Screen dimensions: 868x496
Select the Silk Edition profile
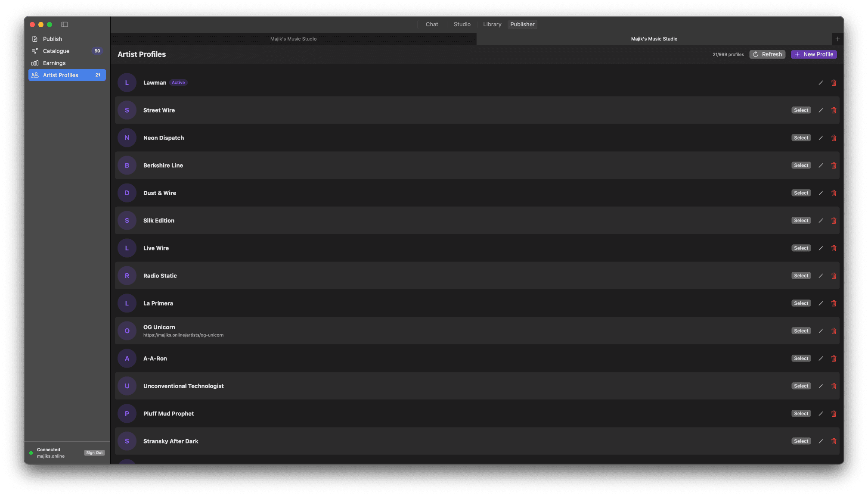point(801,221)
